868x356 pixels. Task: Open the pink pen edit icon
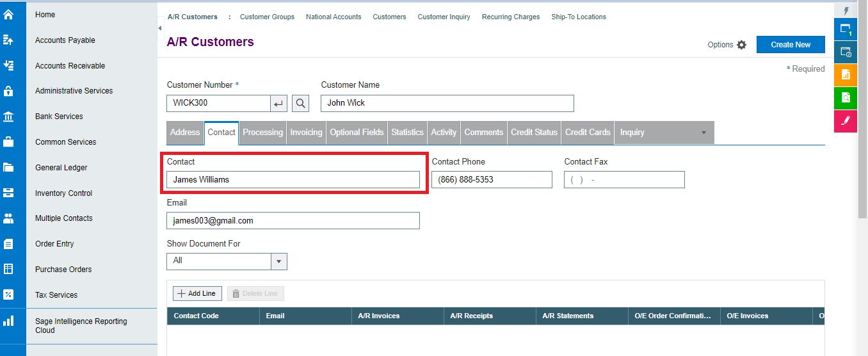pyautogui.click(x=846, y=121)
